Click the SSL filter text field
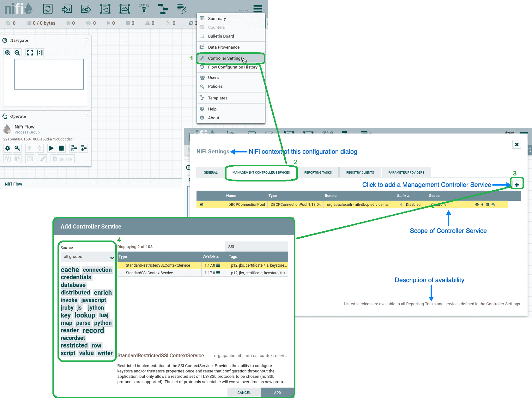This screenshot has width=532, height=404. (256, 247)
